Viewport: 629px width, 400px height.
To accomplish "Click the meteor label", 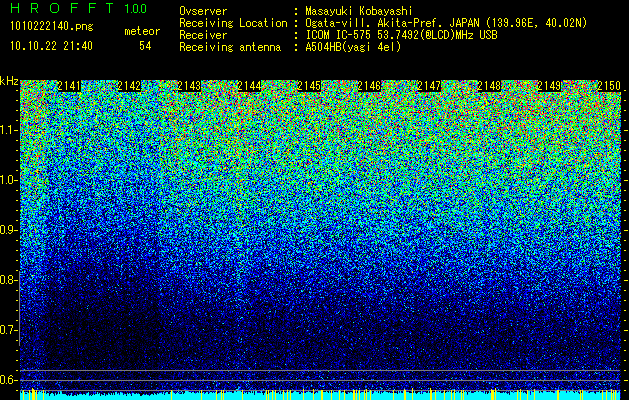I will (142, 31).
